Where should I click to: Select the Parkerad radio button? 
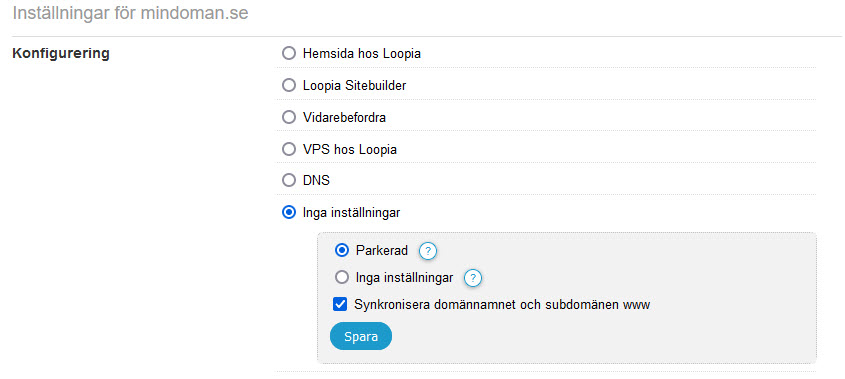coord(342,251)
